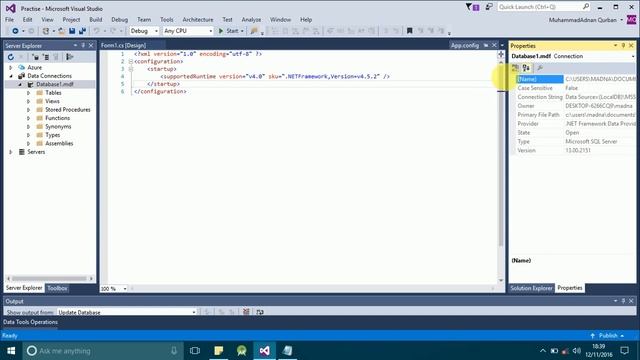Viewport: 640px width, 360px height.
Task: Open Task View on taskbar
Action: 195,351
